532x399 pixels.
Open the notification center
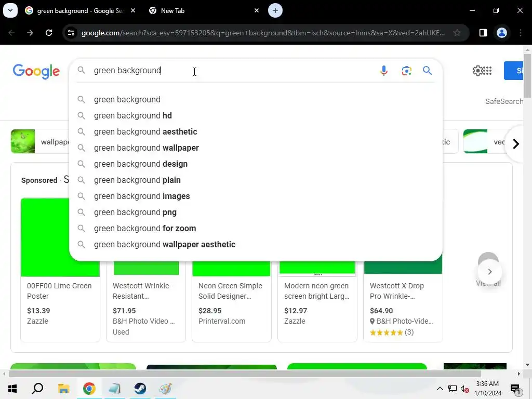(515, 389)
